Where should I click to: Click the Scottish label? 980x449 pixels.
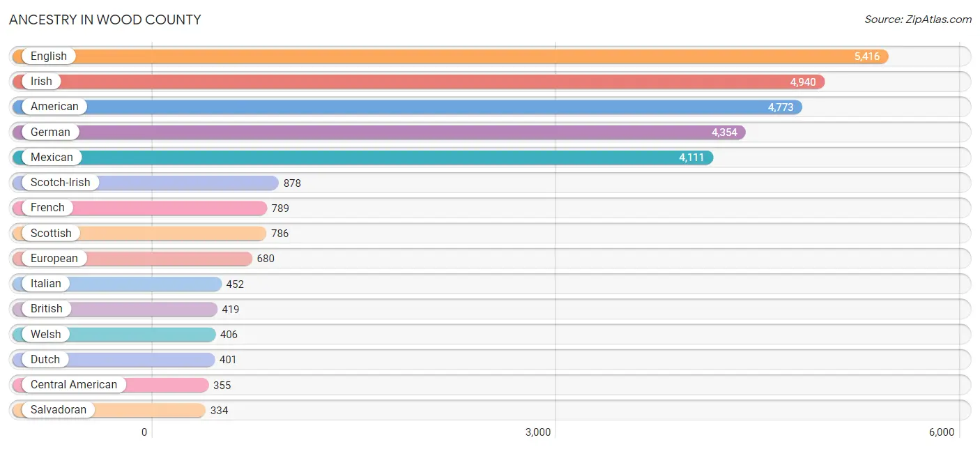point(51,233)
